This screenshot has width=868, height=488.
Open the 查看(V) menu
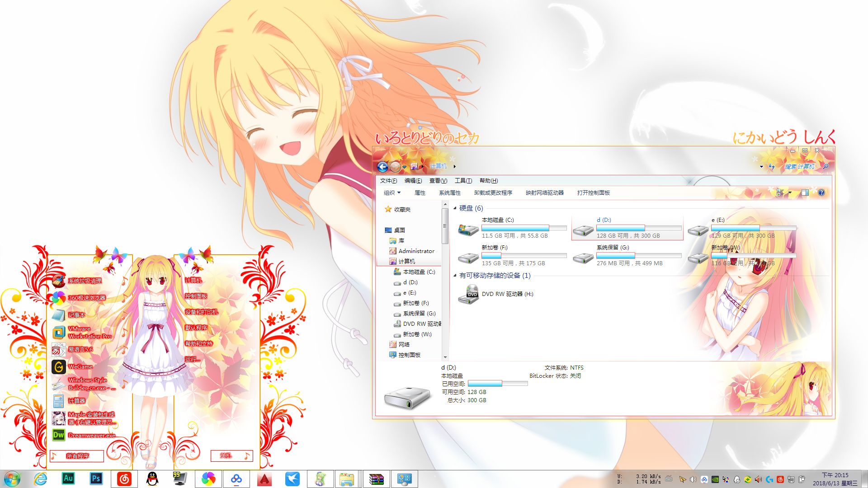coord(438,181)
